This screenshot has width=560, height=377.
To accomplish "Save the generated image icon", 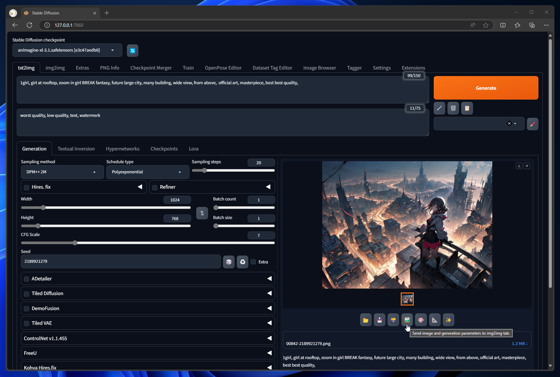I will (x=379, y=320).
